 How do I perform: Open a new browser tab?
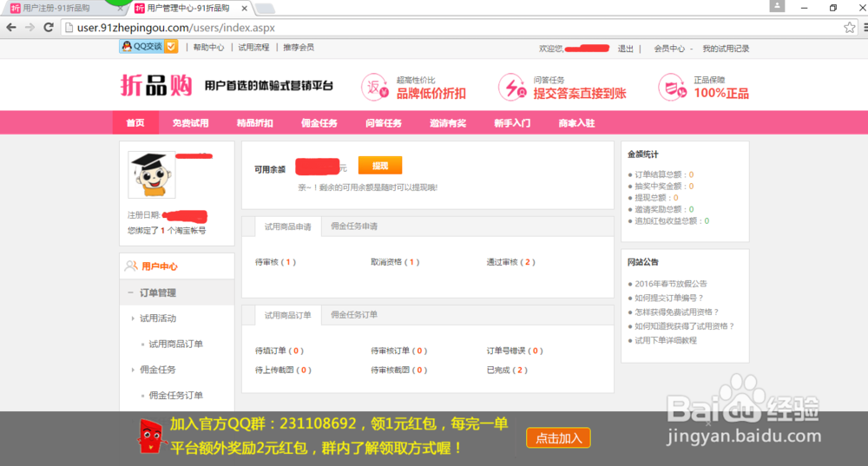265,9
